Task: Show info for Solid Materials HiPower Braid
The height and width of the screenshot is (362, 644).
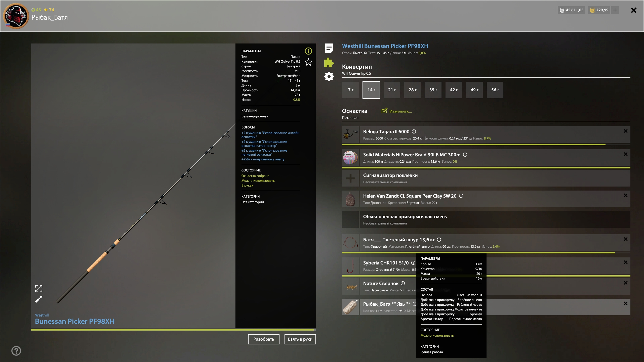Action: 465,155
